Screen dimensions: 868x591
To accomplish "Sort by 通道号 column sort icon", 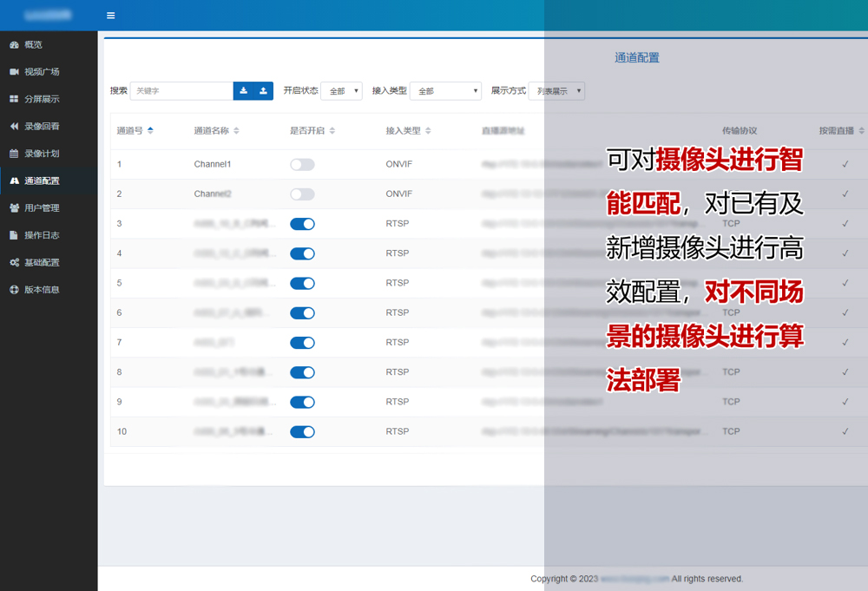I will [x=150, y=131].
